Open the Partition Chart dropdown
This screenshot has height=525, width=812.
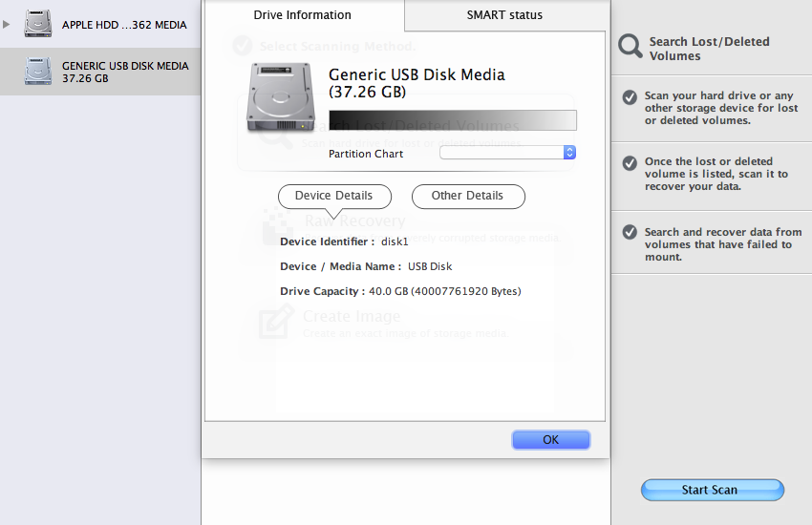[x=507, y=153]
